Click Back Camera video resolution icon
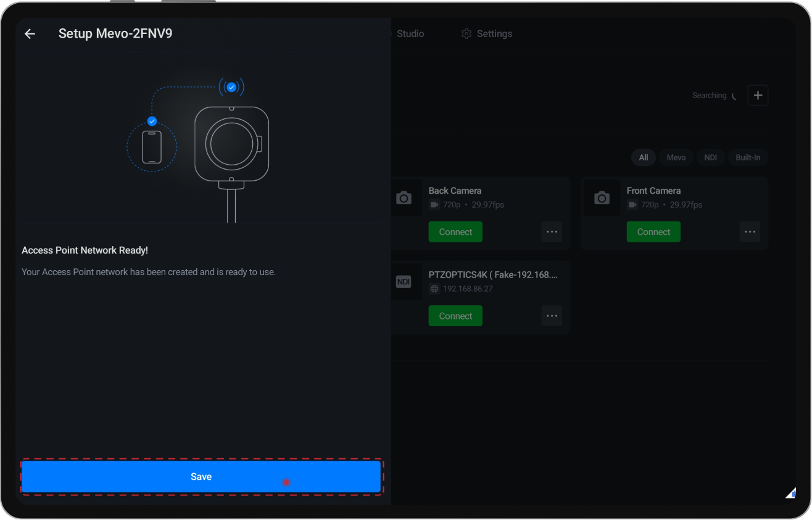The width and height of the screenshot is (812, 520). (434, 205)
